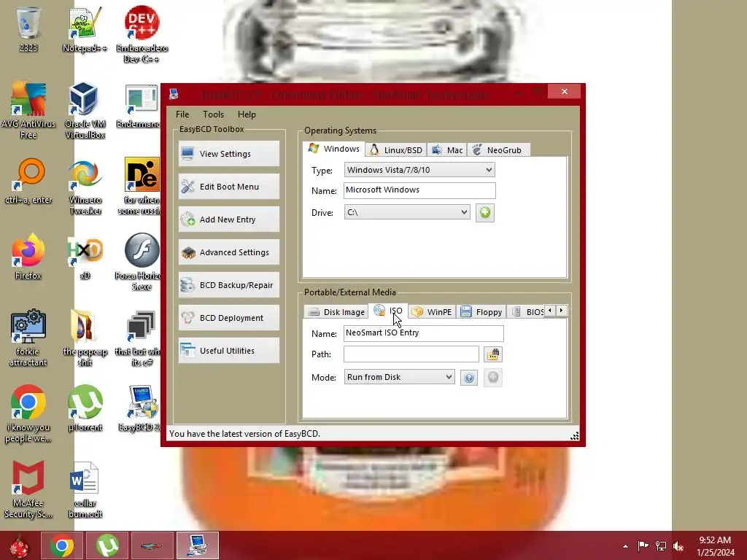This screenshot has height=560, width=747.
Task: Select the ISO tab
Action: (x=388, y=311)
